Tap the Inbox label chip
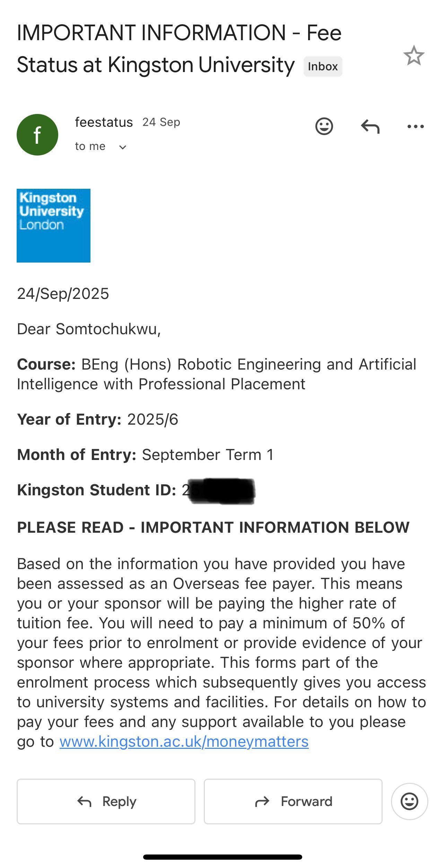The width and height of the screenshot is (445, 868). [323, 67]
